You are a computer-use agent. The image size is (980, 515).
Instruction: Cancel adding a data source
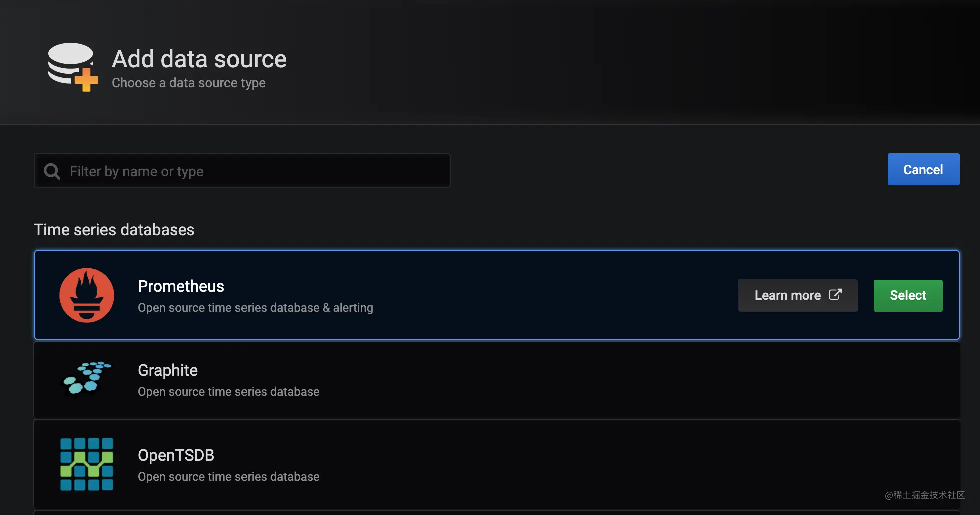(x=923, y=169)
